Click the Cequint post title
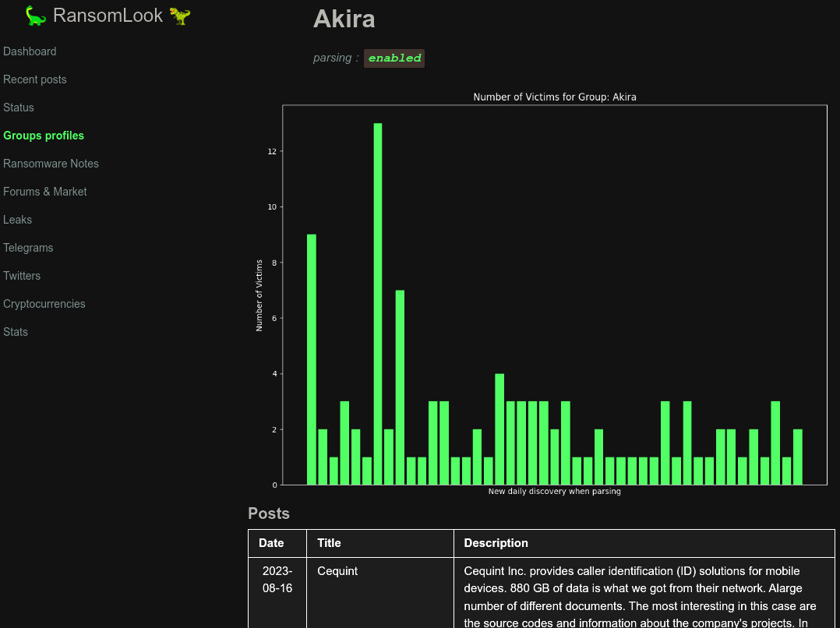The image size is (840, 628). coord(337,571)
